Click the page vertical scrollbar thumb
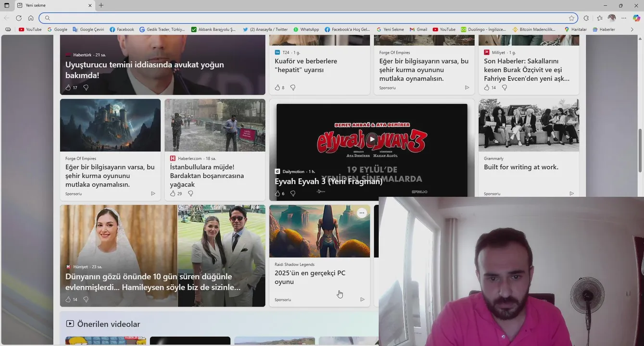 pyautogui.click(x=640, y=150)
